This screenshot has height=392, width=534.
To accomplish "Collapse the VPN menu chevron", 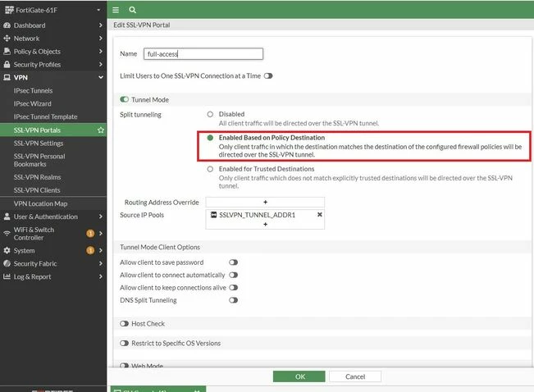I will click(100, 77).
